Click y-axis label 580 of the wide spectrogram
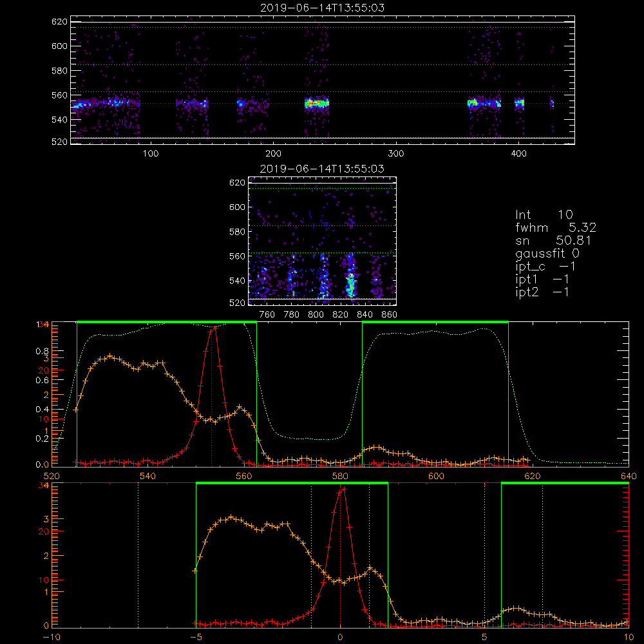Screen dimensions: 644x644 click(x=59, y=71)
